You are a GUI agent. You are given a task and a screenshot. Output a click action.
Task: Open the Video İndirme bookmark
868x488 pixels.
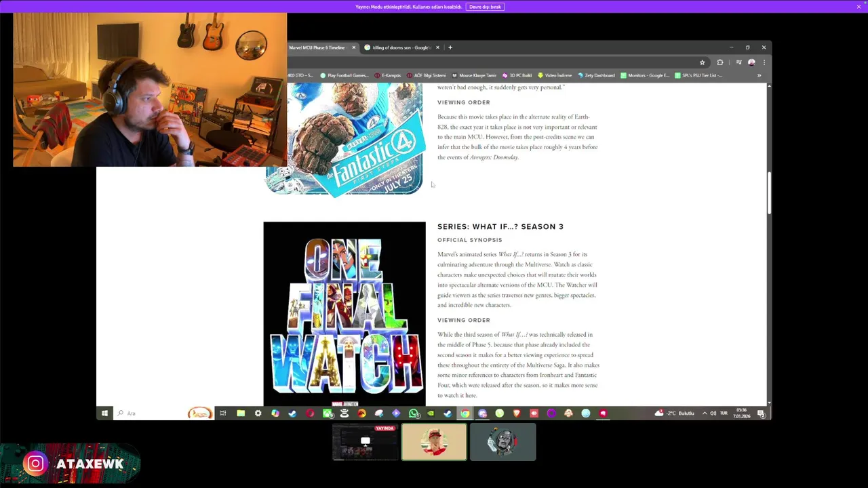[555, 75]
